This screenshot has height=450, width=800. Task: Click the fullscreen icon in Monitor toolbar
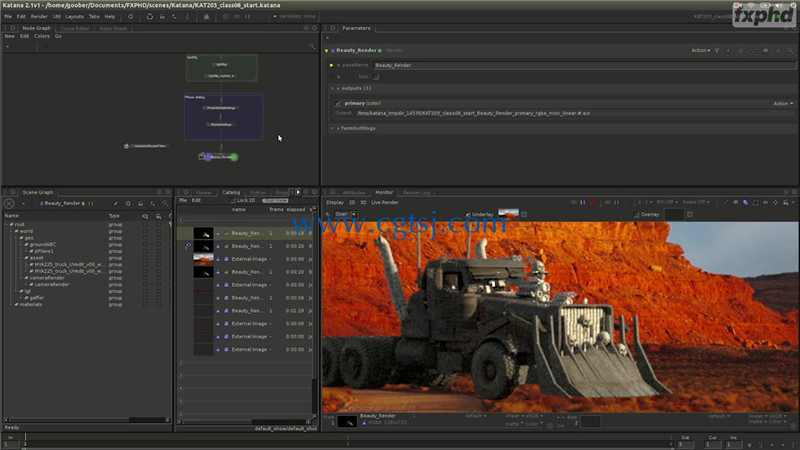756,203
